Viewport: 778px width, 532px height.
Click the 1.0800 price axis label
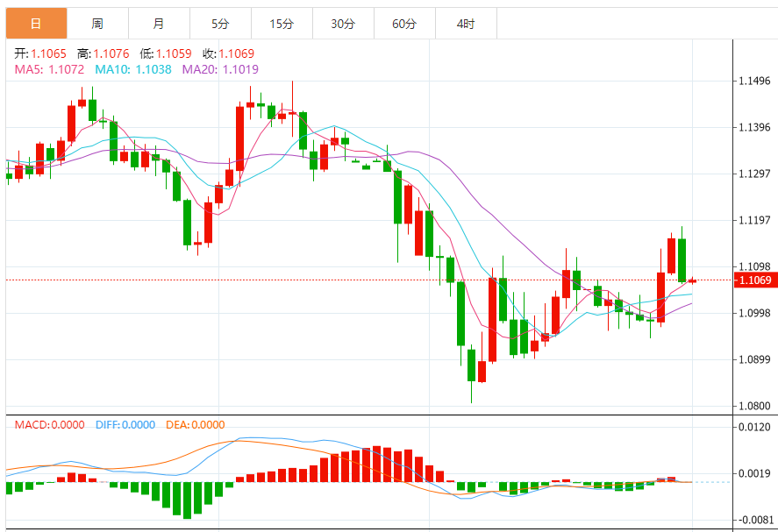pos(754,406)
